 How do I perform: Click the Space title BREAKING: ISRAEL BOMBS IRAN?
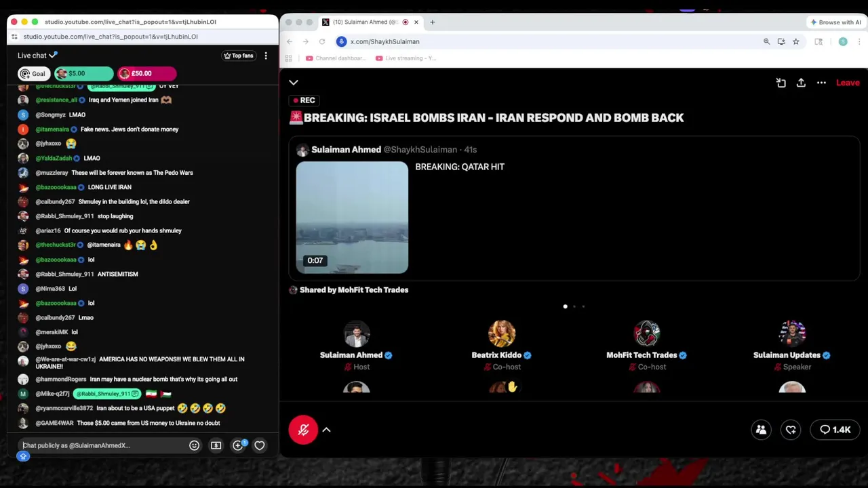(x=487, y=118)
